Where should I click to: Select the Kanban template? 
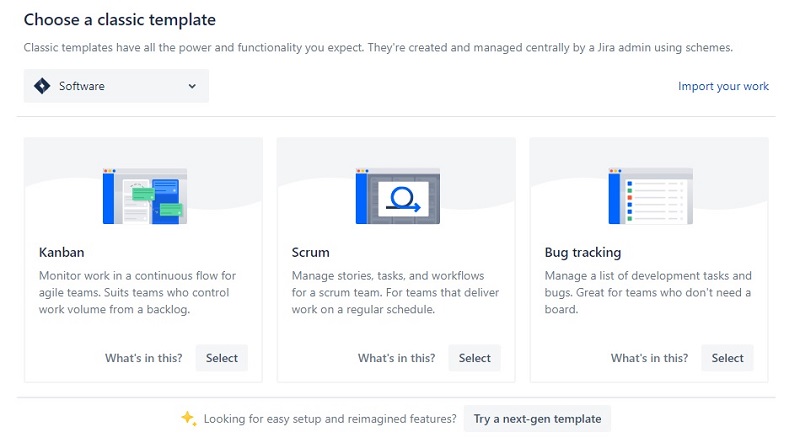[221, 358]
